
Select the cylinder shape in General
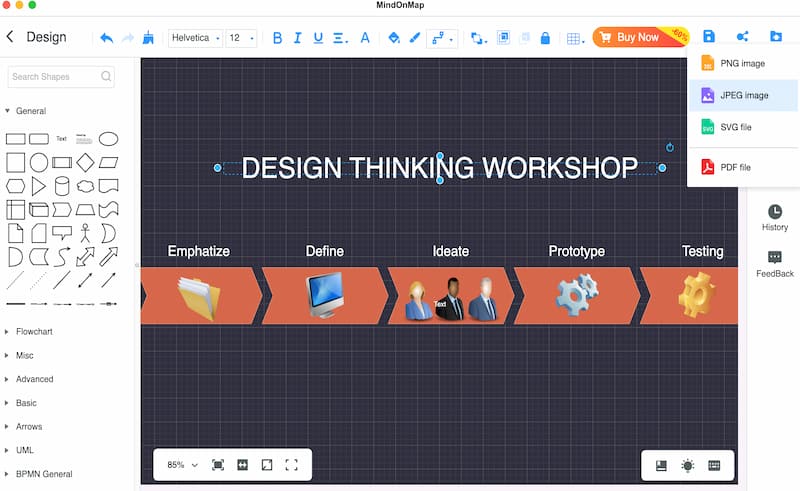(x=62, y=186)
